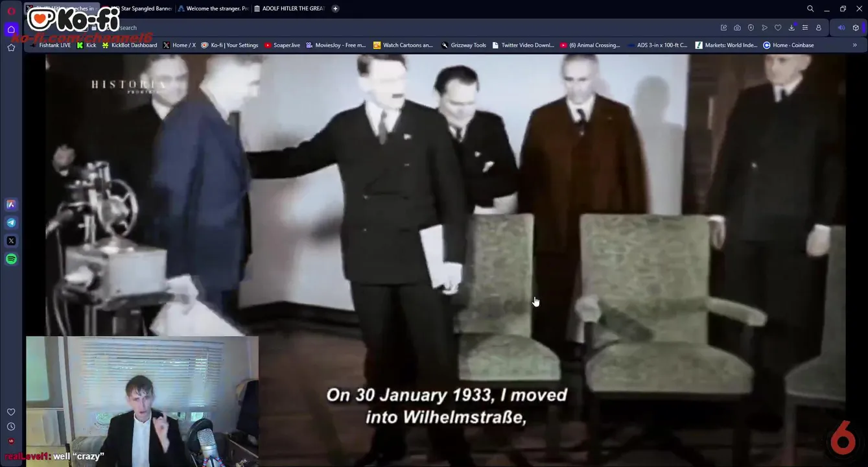Open the Kick bookmark
This screenshot has height=467, width=868.
tap(86, 45)
